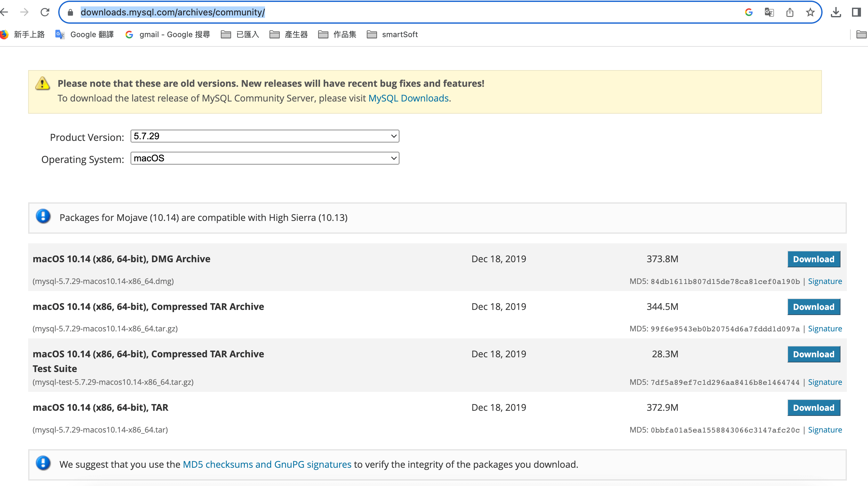This screenshot has width=868, height=486.
Task: Open the translate page icon
Action: 769,12
